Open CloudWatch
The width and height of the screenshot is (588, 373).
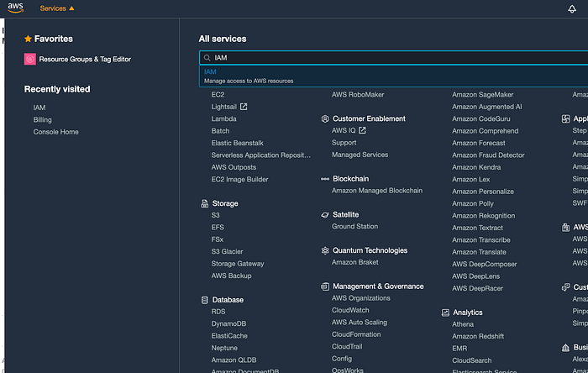[350, 310]
